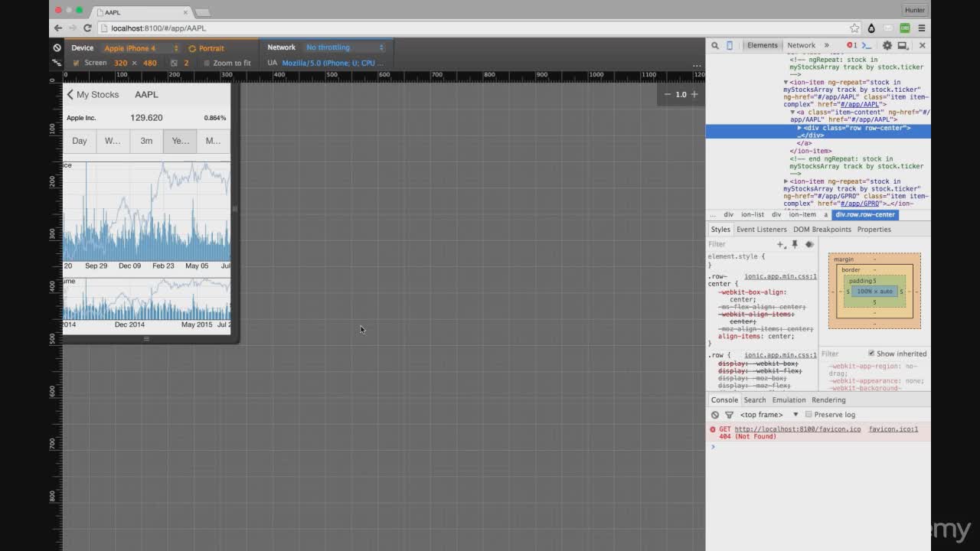This screenshot has height=551, width=980.
Task: Open the console filter funnel icon
Action: (x=729, y=415)
